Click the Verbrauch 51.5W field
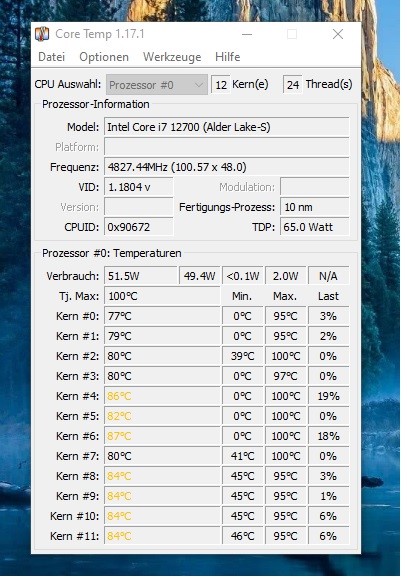The height and width of the screenshot is (579, 407). pyautogui.click(x=141, y=276)
